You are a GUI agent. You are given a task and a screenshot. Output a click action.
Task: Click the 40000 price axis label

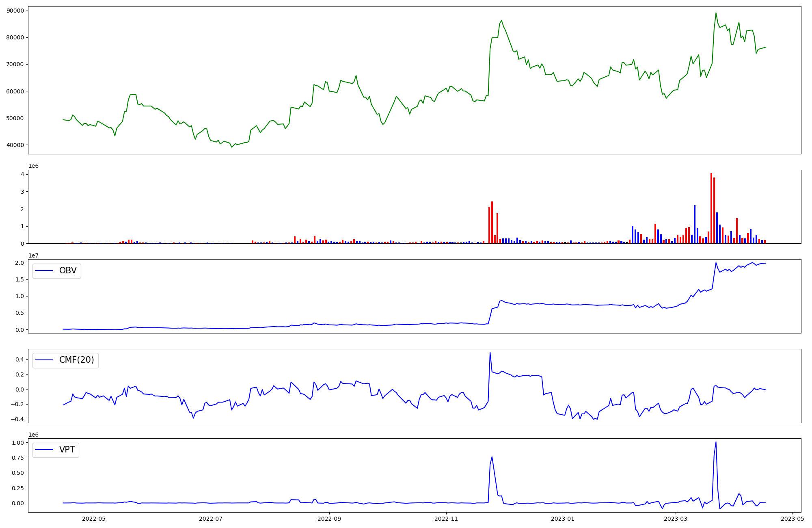15,145
